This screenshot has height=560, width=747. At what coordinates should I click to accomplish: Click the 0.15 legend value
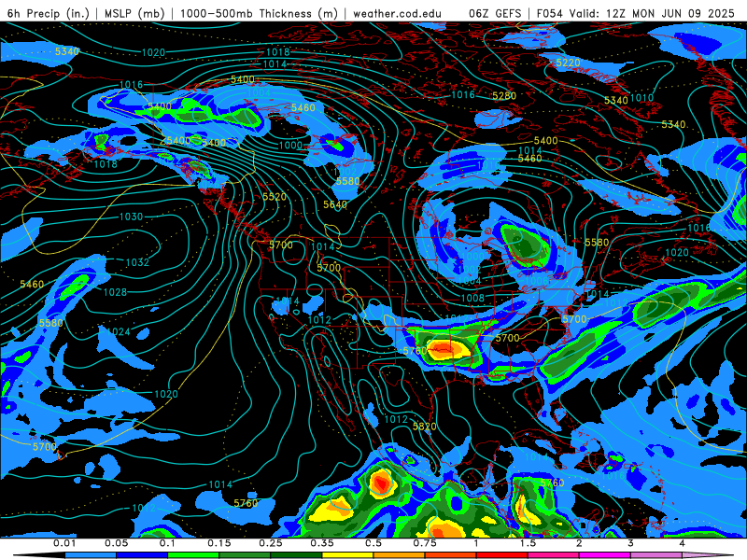(219, 543)
